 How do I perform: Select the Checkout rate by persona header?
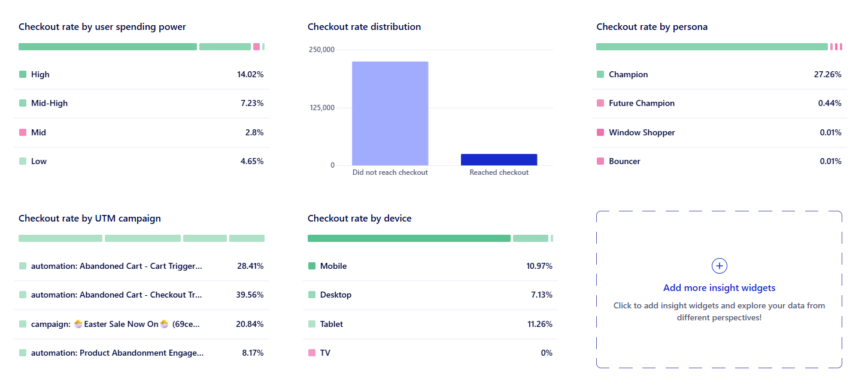(x=652, y=26)
